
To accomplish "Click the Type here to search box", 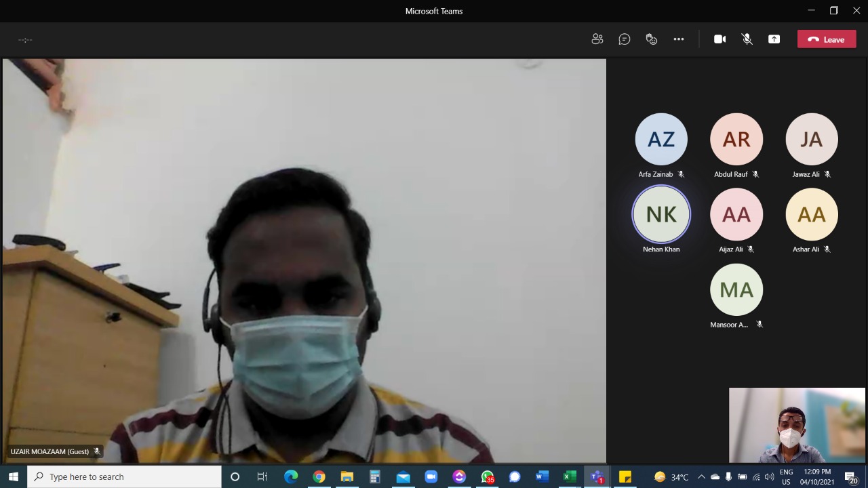I will pyautogui.click(x=125, y=477).
